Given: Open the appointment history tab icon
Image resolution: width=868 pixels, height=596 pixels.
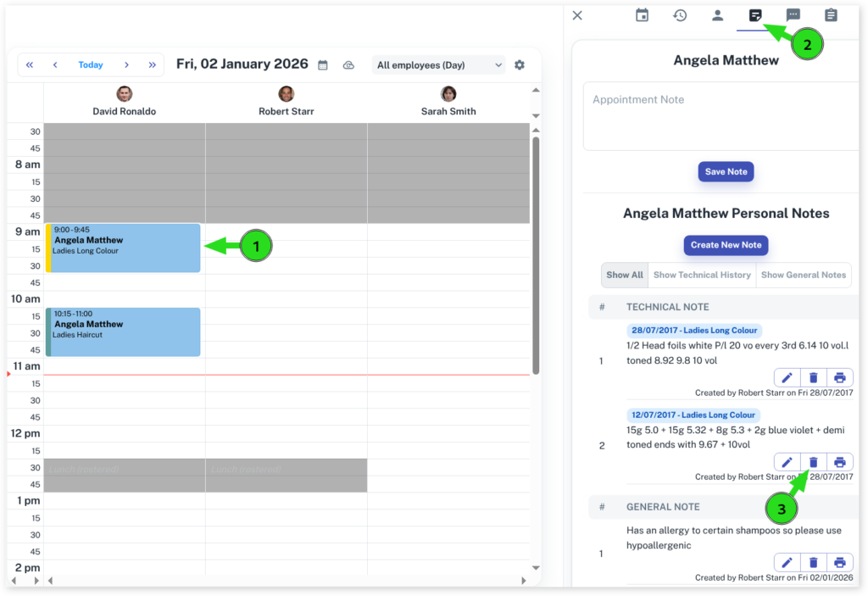Looking at the screenshot, I should coord(680,15).
